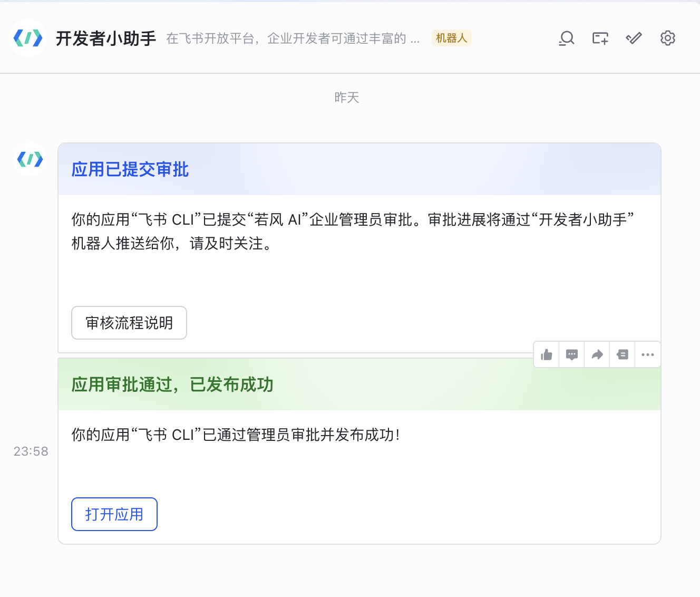This screenshot has height=597, width=700.
Task: Click the 23:58 message timestamp
Action: coord(31,451)
